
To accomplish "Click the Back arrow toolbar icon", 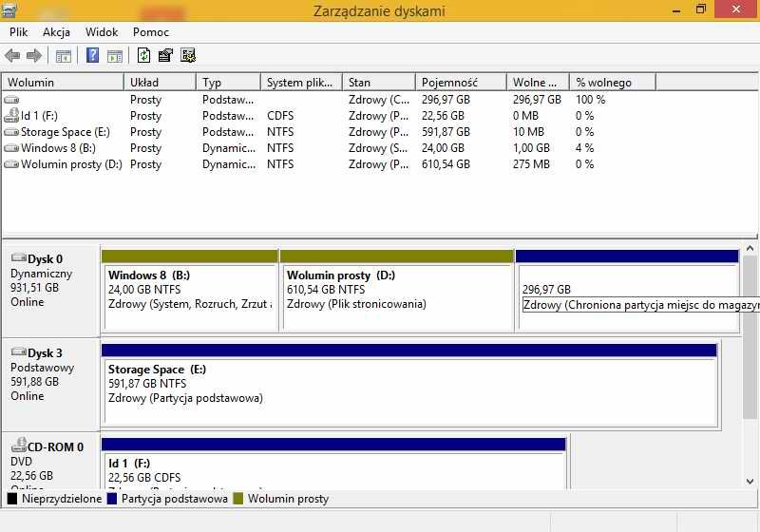I will 12,56.
